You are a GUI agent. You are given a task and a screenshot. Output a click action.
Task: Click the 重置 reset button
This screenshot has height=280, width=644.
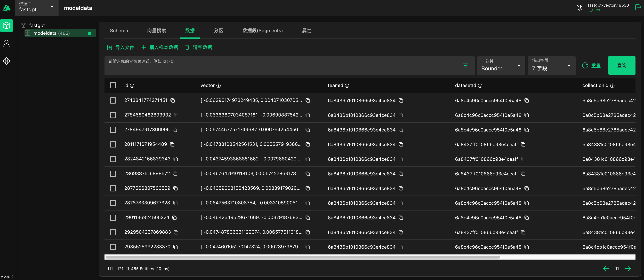[x=591, y=66]
